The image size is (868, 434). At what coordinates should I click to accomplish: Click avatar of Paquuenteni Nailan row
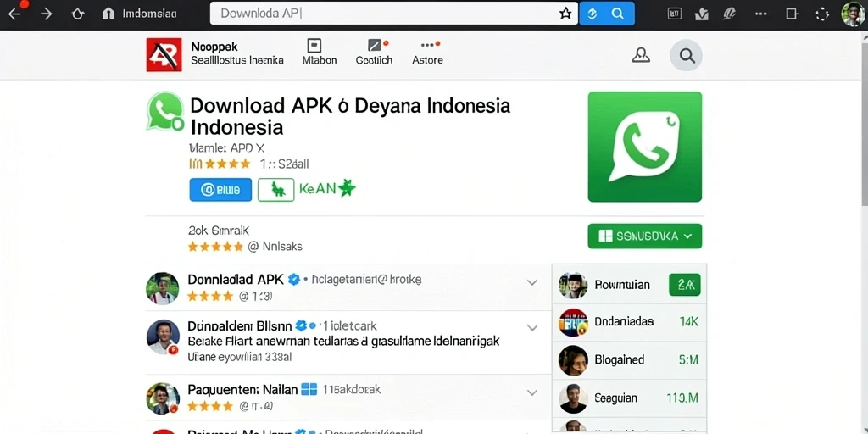point(163,398)
